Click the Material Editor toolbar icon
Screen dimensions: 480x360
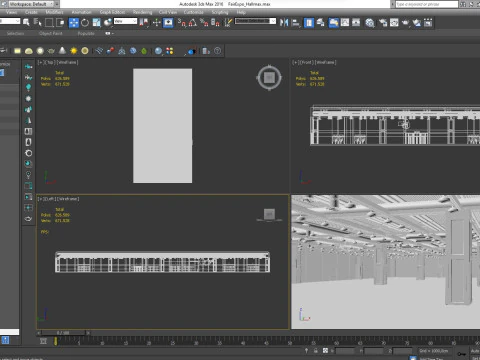tap(370, 23)
